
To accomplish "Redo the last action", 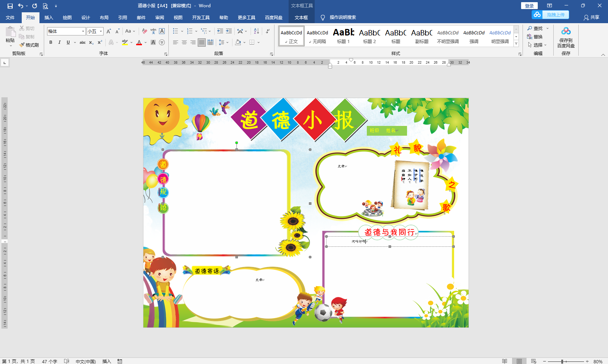I will click(35, 6).
